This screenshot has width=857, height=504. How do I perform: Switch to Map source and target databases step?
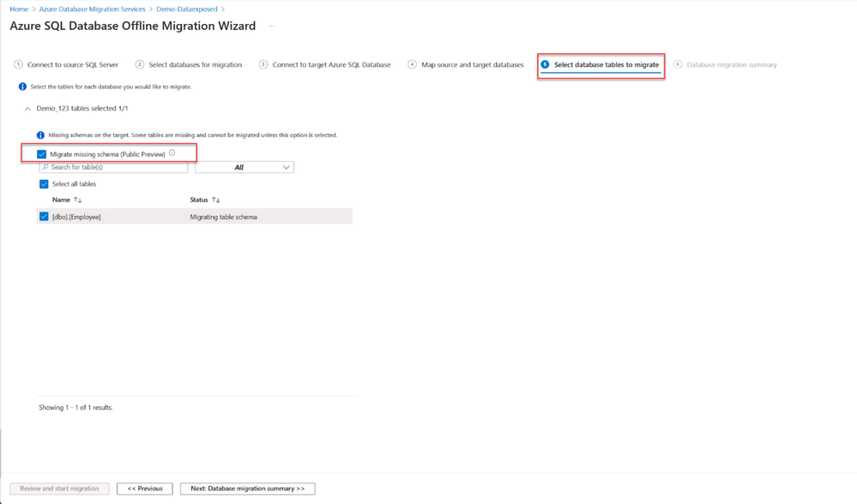pos(466,64)
